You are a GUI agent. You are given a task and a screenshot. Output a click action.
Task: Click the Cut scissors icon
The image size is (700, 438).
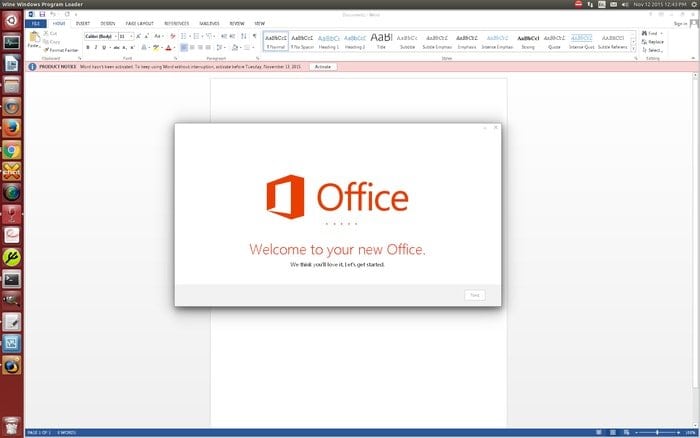(x=46, y=33)
